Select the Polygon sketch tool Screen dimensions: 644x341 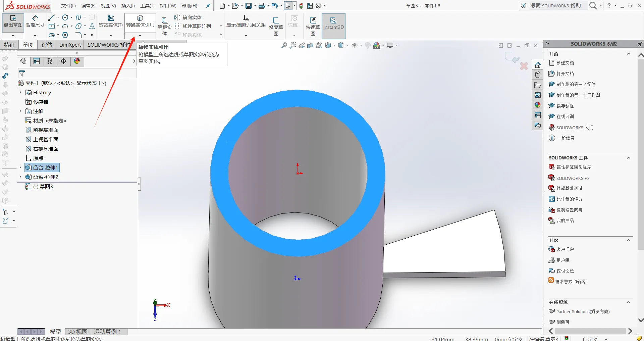[x=65, y=35]
